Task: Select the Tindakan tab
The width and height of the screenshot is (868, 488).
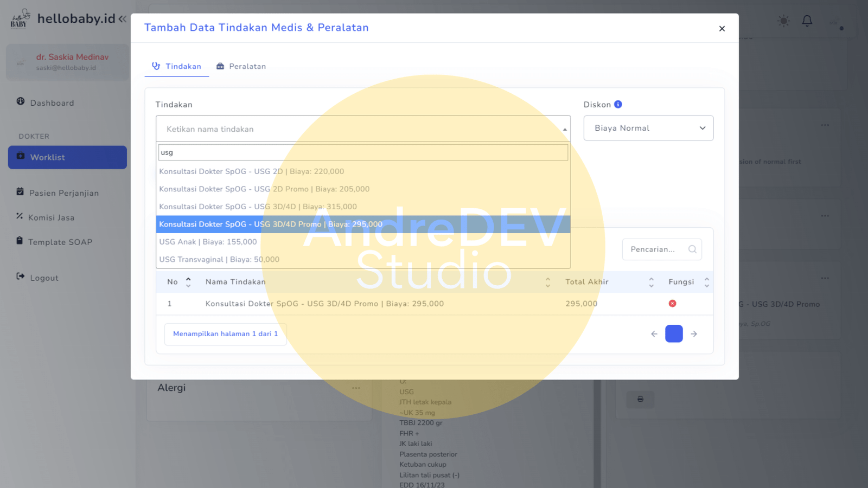Action: click(177, 67)
